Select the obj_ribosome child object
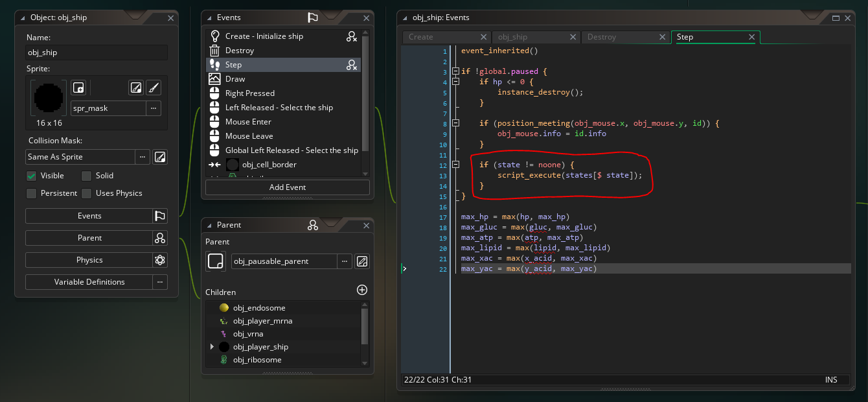This screenshot has height=402, width=868. click(x=284, y=360)
